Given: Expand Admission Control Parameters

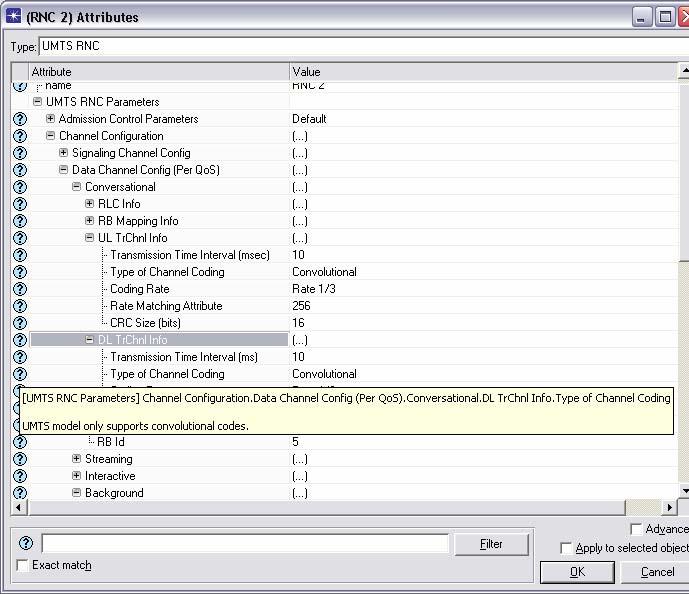Looking at the screenshot, I should [x=51, y=119].
